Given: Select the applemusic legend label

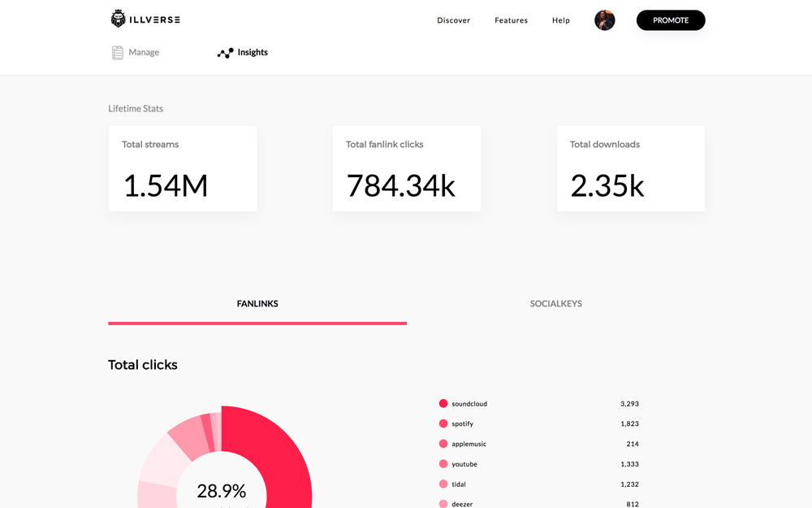Looking at the screenshot, I should (469, 445).
